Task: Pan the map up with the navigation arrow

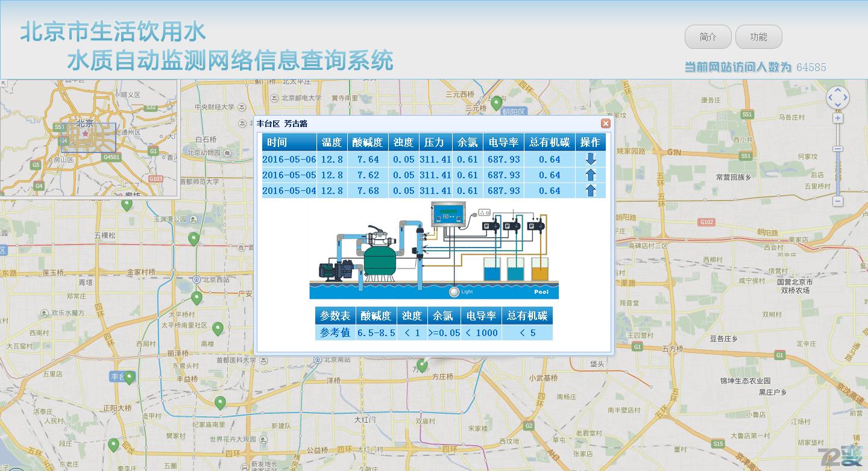Action: (837, 89)
